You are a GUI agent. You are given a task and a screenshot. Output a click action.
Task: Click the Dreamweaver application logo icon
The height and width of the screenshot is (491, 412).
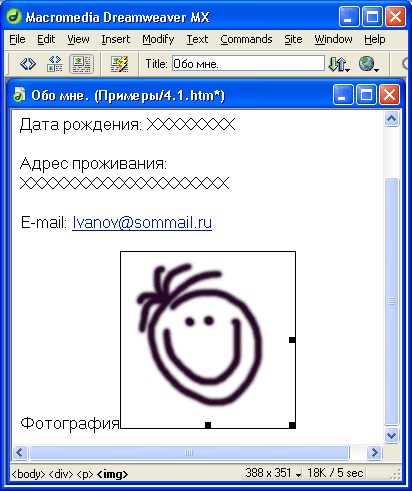(x=14, y=17)
